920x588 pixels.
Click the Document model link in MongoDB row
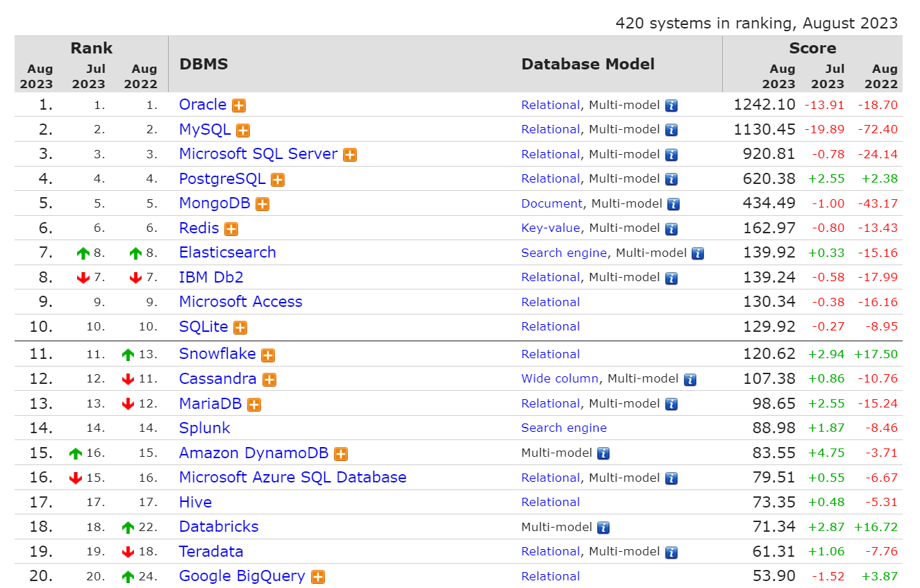coord(552,203)
